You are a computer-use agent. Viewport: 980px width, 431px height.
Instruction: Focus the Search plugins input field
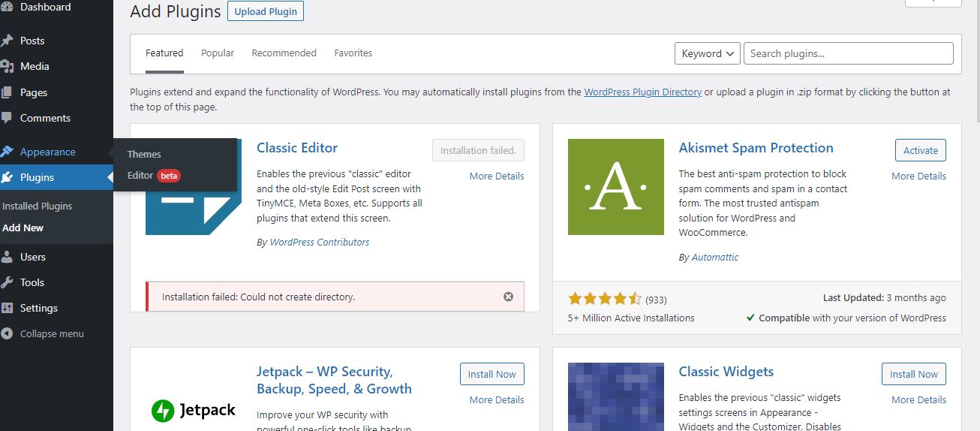849,53
